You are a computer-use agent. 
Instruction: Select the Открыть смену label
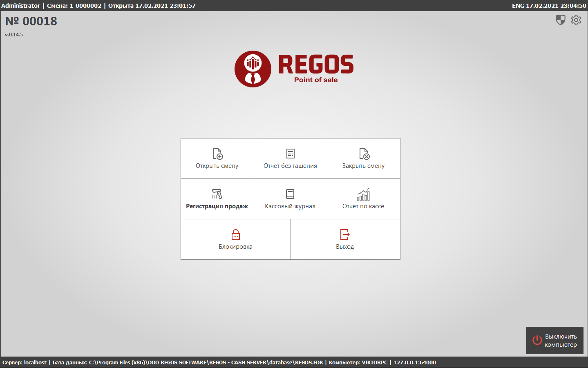tap(217, 166)
